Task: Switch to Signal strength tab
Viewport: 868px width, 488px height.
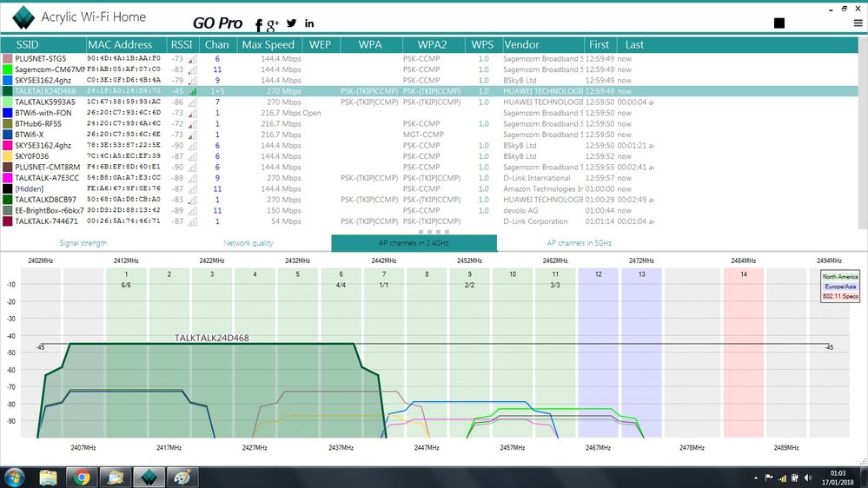Action: [83, 243]
